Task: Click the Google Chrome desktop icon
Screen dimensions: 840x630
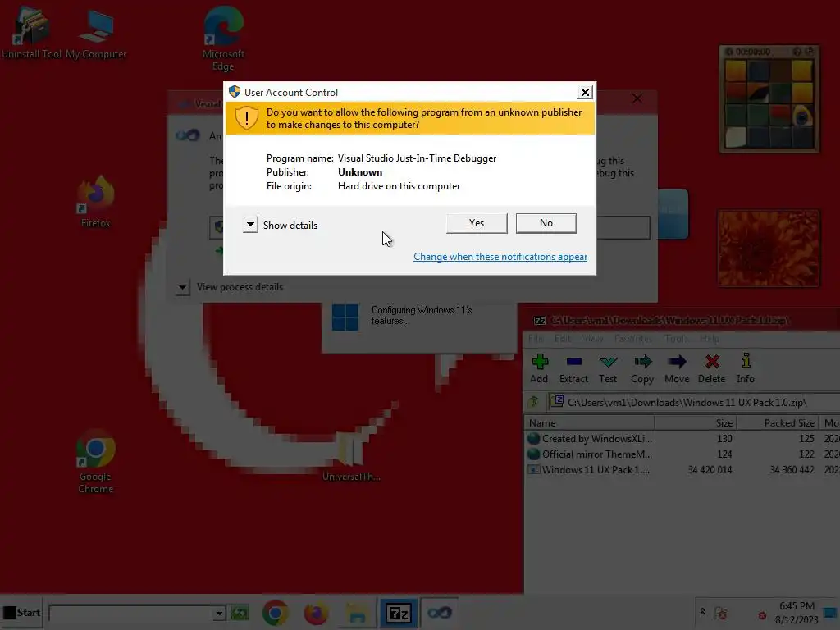Action: click(x=96, y=461)
